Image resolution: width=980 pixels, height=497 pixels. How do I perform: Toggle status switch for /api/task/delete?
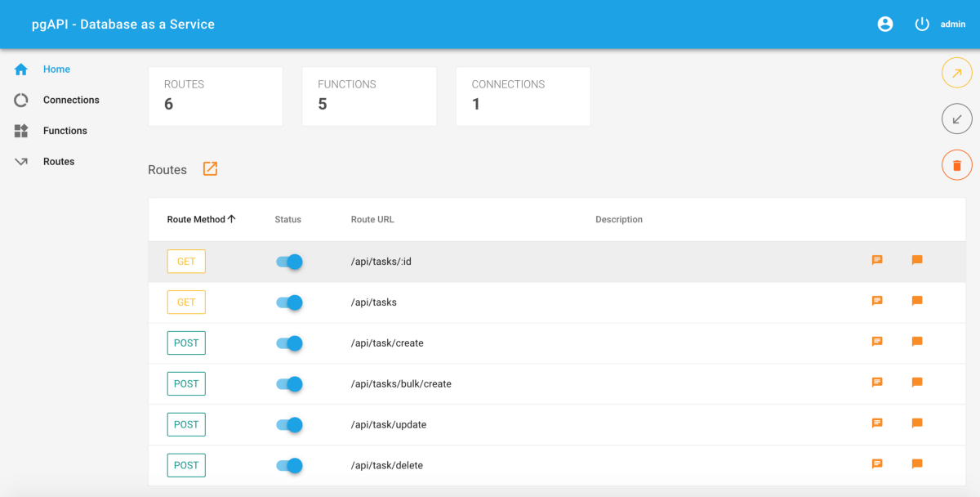289,466
